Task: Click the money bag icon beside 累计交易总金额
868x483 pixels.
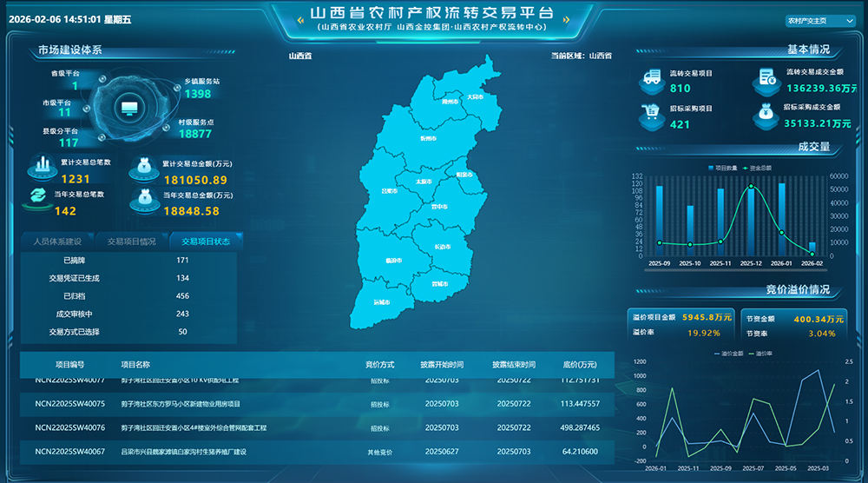Action: tap(142, 166)
